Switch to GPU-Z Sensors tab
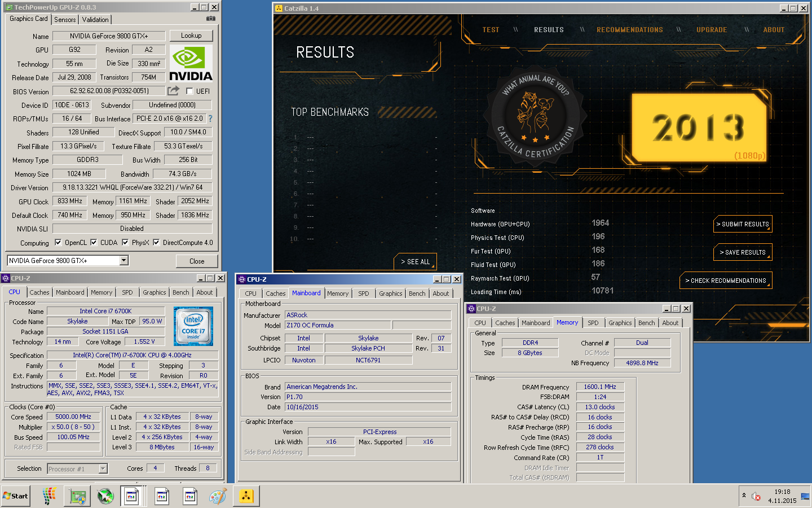The height and width of the screenshot is (508, 812). (x=65, y=19)
